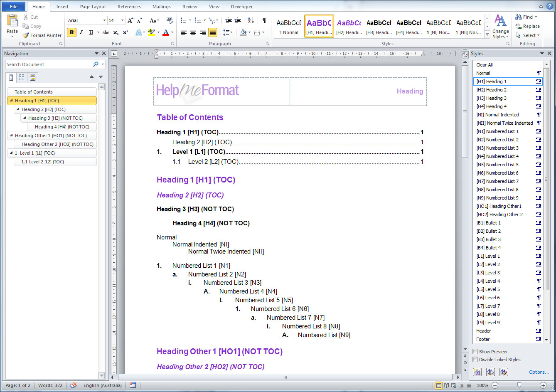Viewport: 556px width, 392px height.
Task: Open the Style Inspector
Action: point(490,372)
